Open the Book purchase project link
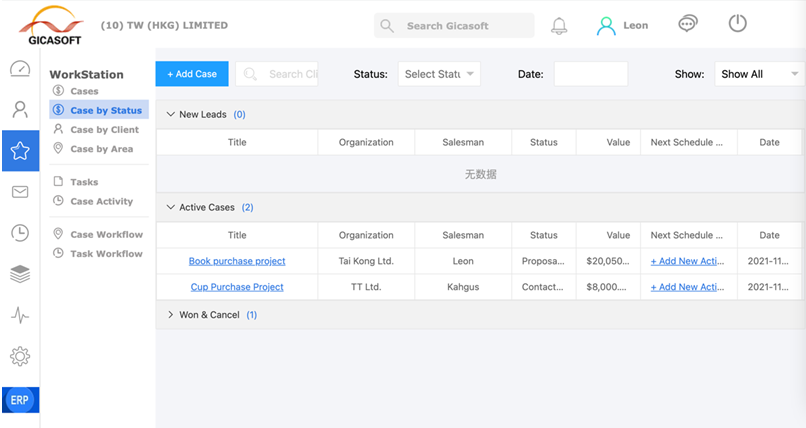Screen dimensions: 806x428 237,261
